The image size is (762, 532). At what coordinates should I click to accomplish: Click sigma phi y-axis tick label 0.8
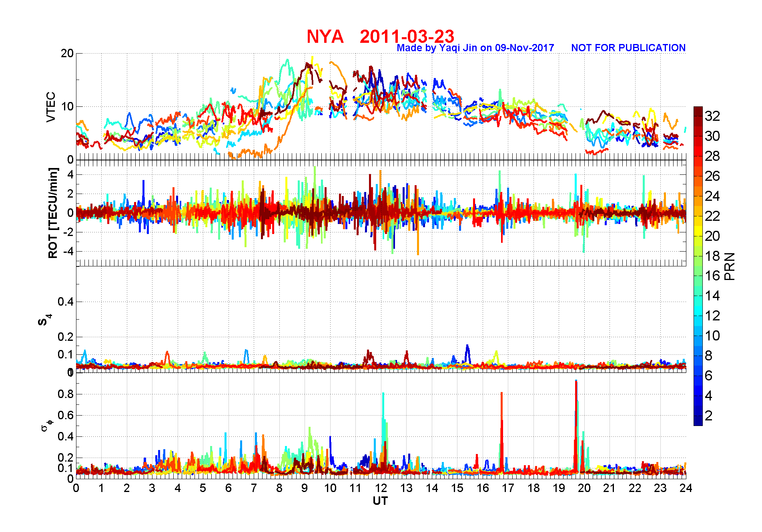click(66, 394)
